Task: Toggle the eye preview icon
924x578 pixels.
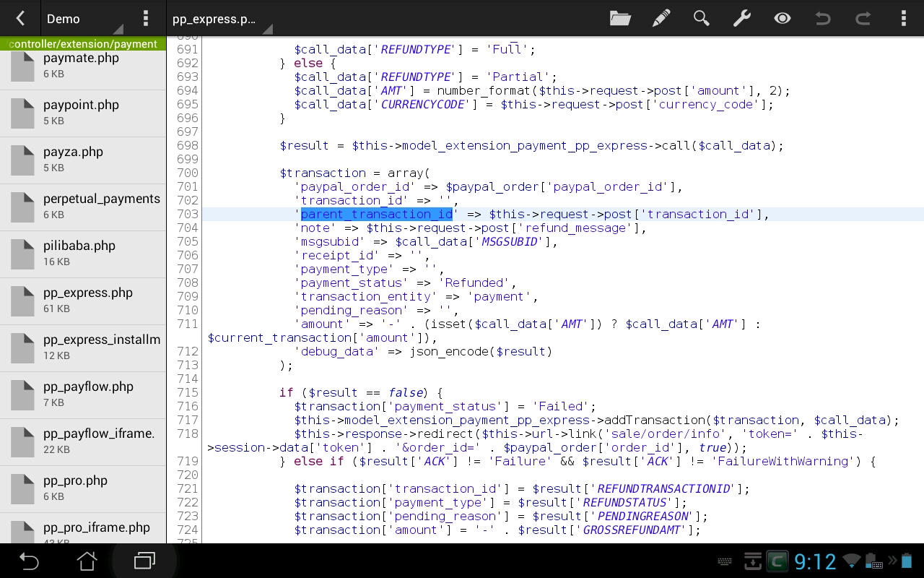Action: click(x=782, y=18)
